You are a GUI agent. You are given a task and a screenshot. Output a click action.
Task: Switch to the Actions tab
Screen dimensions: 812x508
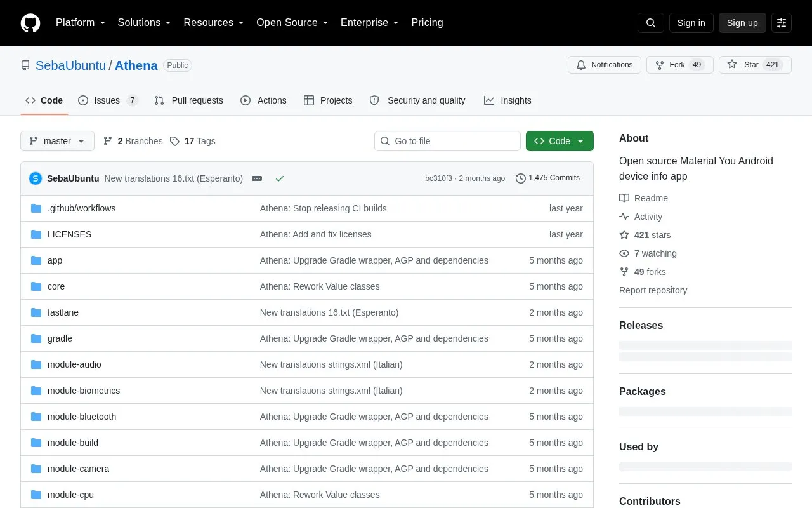263,100
